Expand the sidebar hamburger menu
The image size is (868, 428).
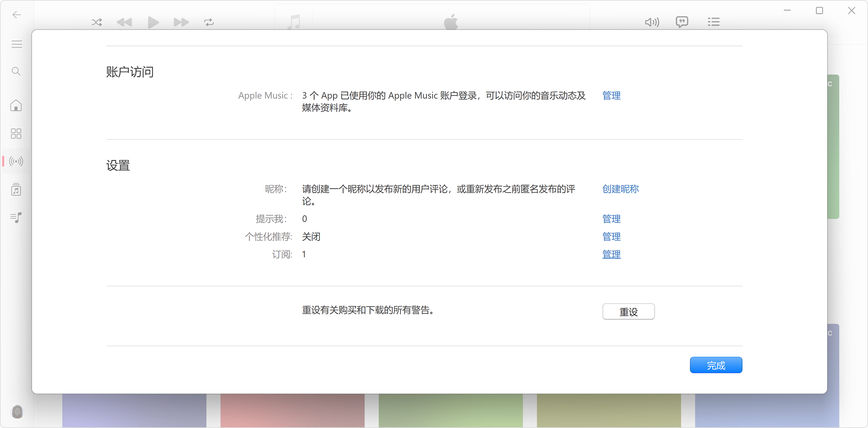pos(16,44)
